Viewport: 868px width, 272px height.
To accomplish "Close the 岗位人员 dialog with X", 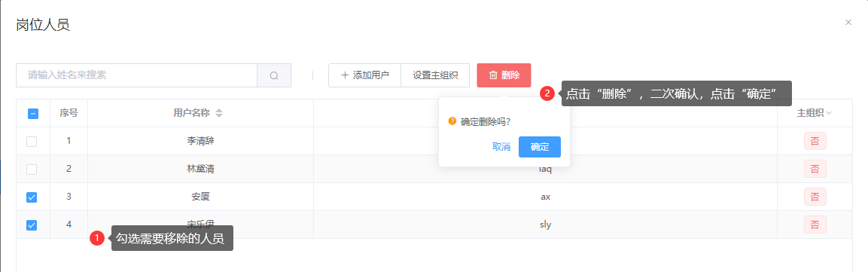I will point(848,23).
